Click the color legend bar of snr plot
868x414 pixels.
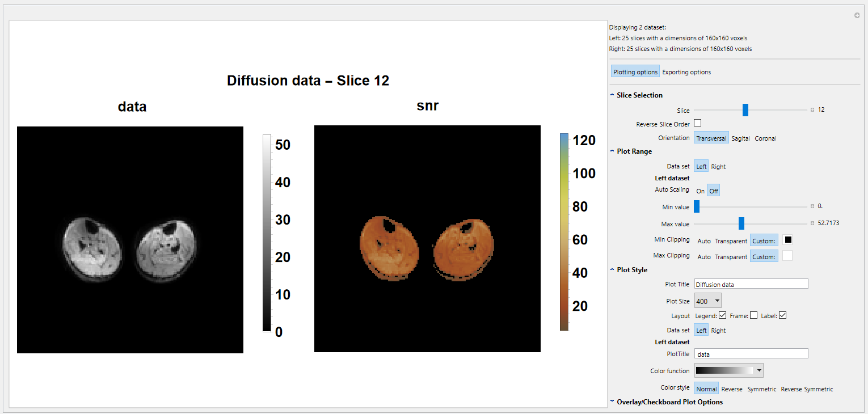pos(564,232)
